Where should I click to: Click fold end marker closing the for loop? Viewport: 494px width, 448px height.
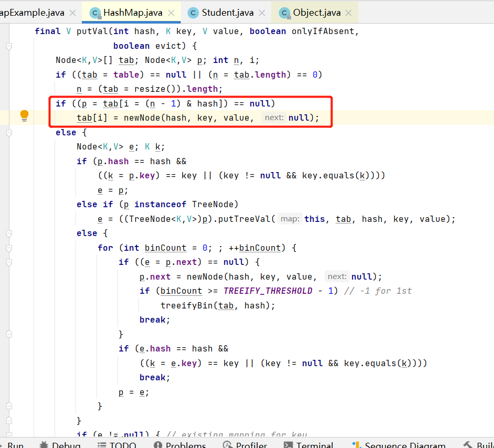click(9, 406)
